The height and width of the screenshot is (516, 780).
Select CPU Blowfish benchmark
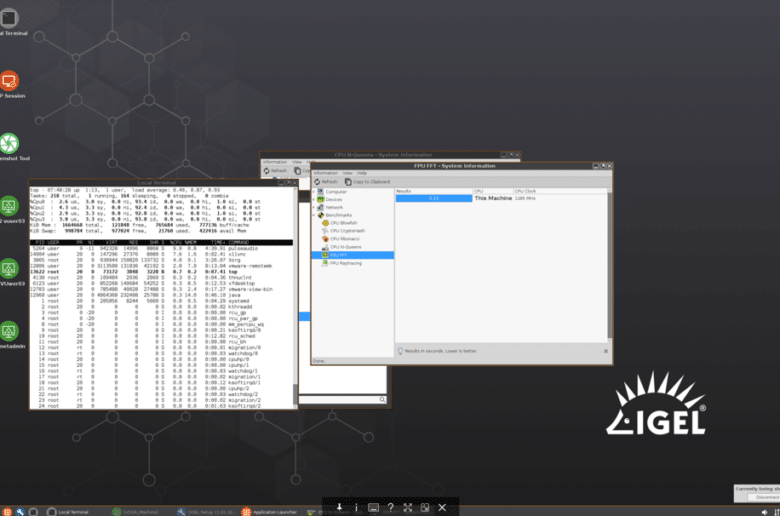340,223
